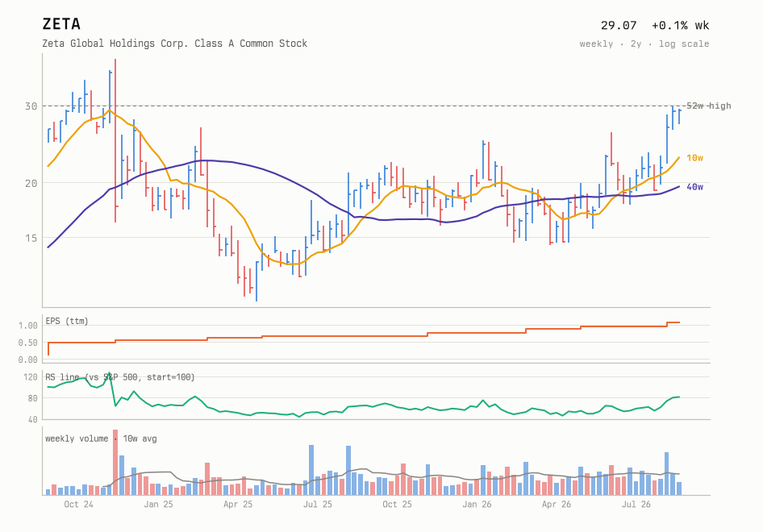Viewport: 763px width, 532px height.
Task: Click the RS line panel label
Action: point(119,377)
